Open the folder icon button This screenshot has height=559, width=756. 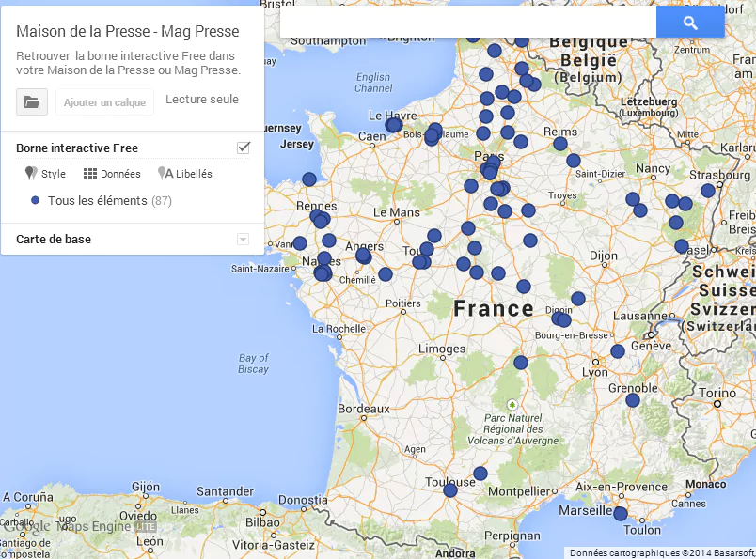(x=32, y=101)
